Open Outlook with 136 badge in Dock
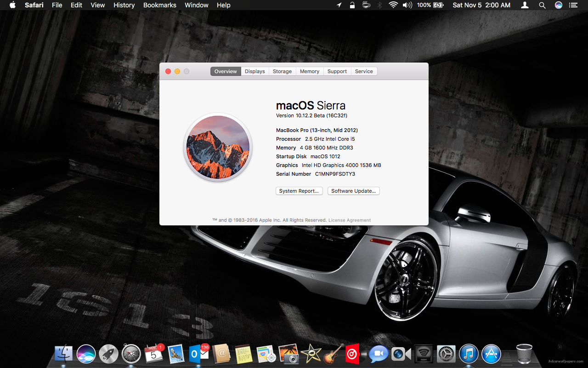This screenshot has height=368, width=588. (x=198, y=354)
